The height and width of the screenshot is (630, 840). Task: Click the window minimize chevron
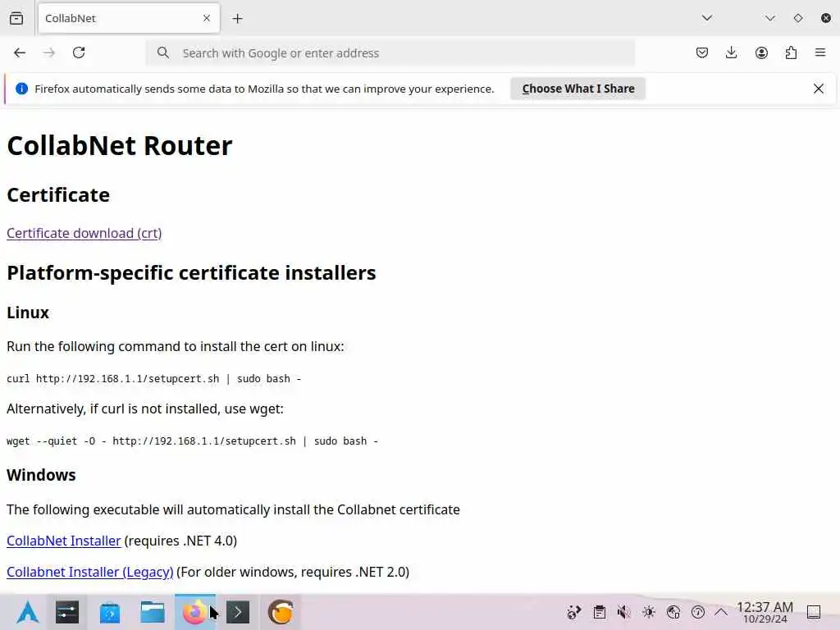click(769, 18)
